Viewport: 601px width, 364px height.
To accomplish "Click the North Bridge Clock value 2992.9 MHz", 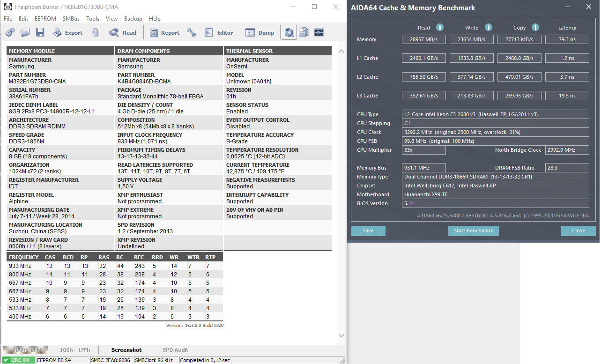I will click(567, 150).
